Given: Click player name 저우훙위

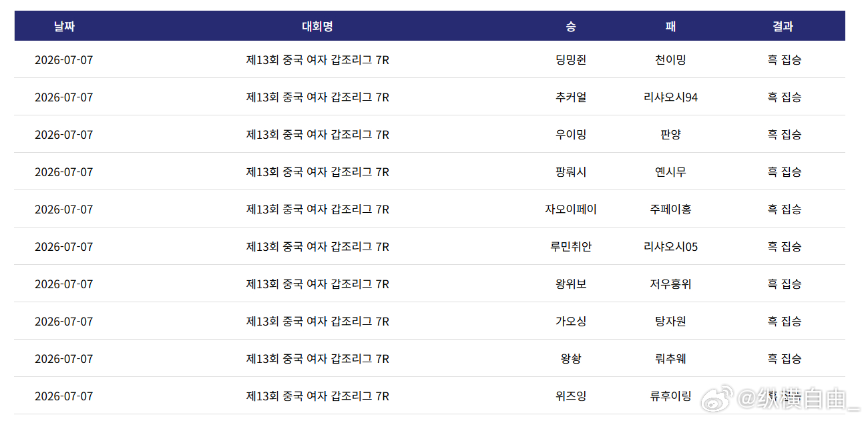Looking at the screenshot, I should [670, 284].
